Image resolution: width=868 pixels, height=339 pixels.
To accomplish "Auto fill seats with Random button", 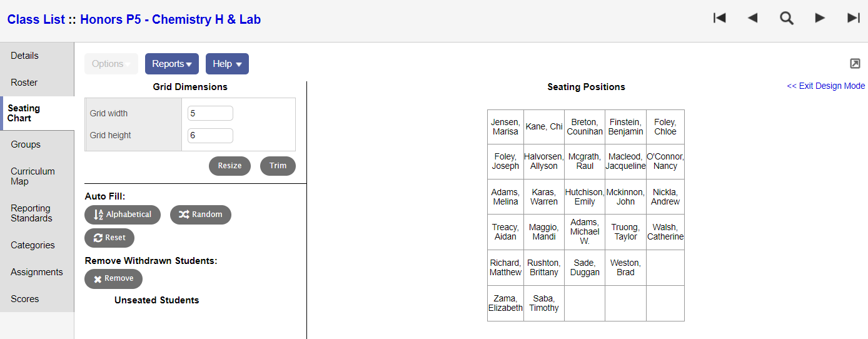I will click(200, 215).
